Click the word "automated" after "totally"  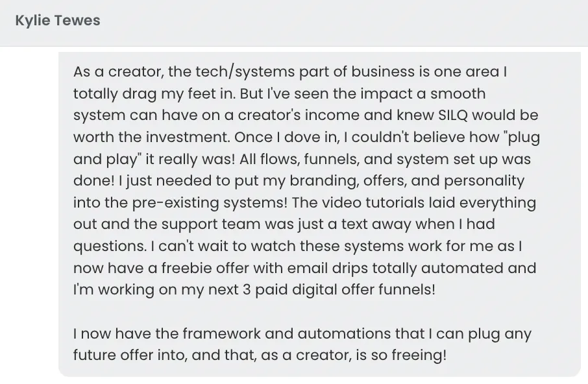(462, 269)
